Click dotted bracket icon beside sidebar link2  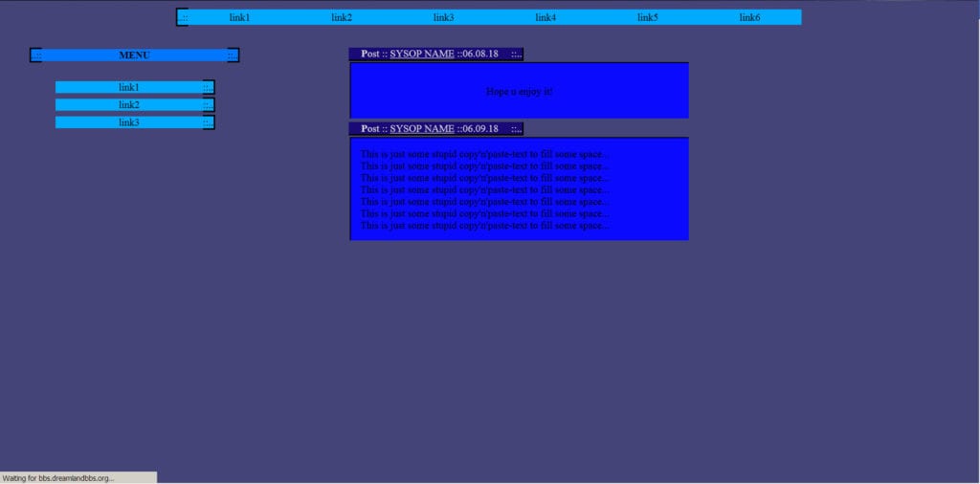[209, 105]
